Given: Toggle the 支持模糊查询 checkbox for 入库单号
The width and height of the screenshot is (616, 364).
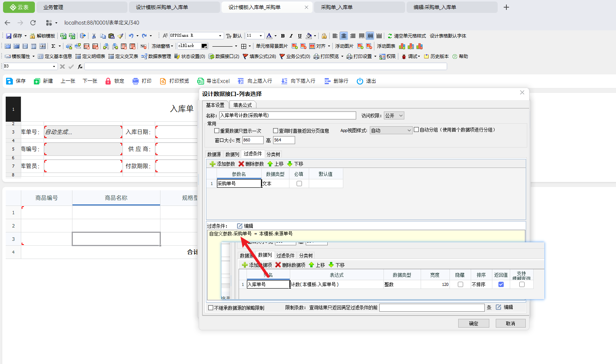Looking at the screenshot, I should point(522,284).
